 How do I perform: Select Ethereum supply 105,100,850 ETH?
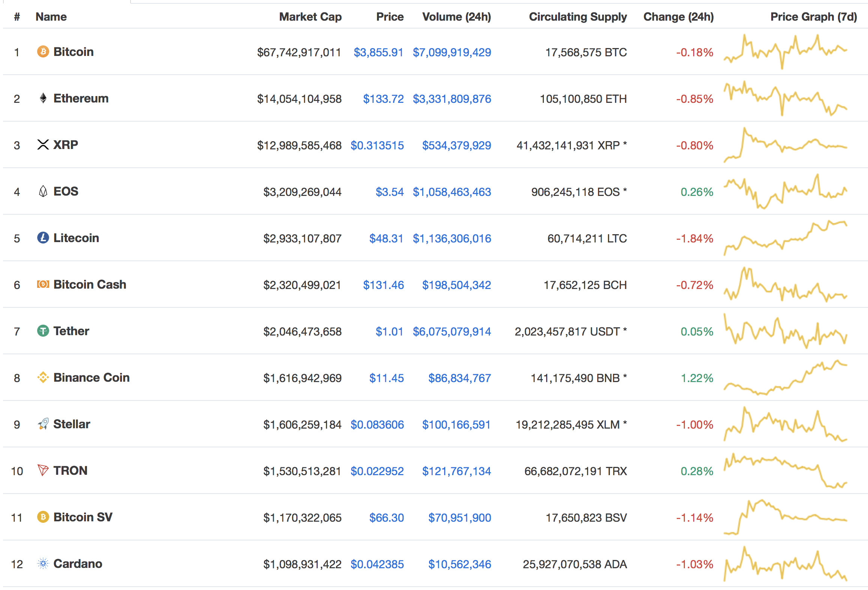[583, 99]
